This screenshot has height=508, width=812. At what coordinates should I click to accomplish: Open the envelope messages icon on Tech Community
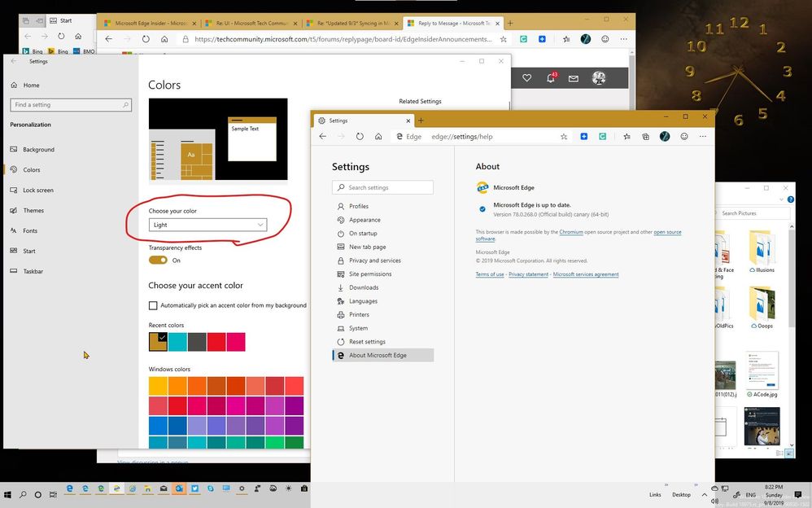click(x=574, y=78)
